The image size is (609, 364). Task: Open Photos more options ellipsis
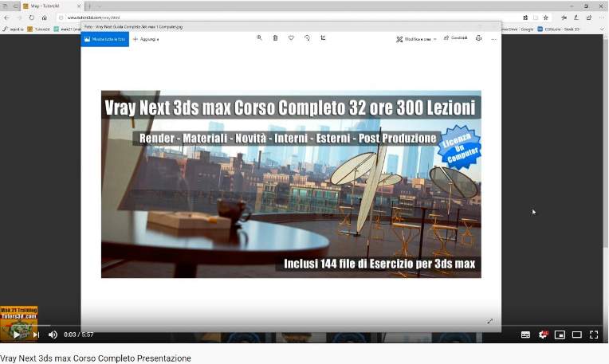[x=493, y=39]
